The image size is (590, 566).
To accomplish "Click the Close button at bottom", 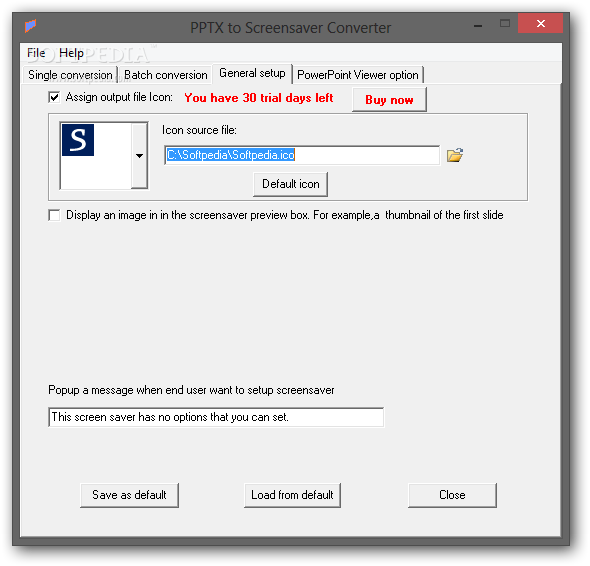I will click(x=452, y=495).
